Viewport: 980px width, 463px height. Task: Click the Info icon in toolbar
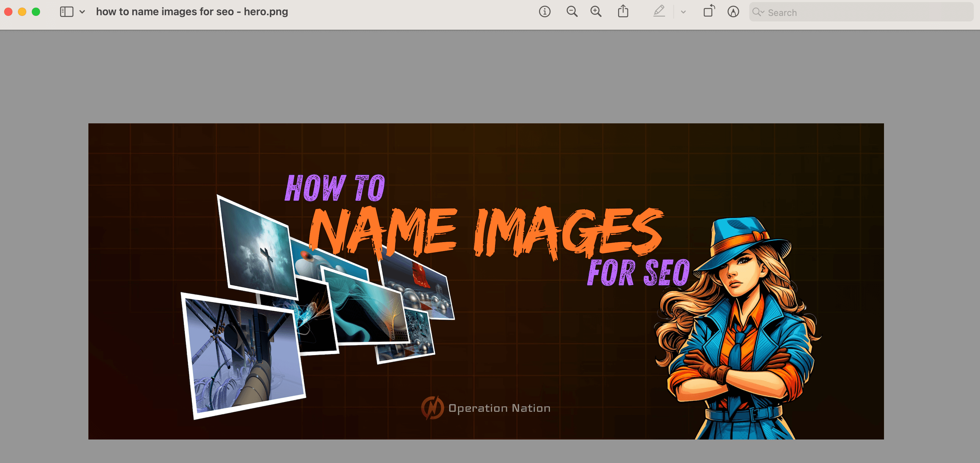coord(545,12)
